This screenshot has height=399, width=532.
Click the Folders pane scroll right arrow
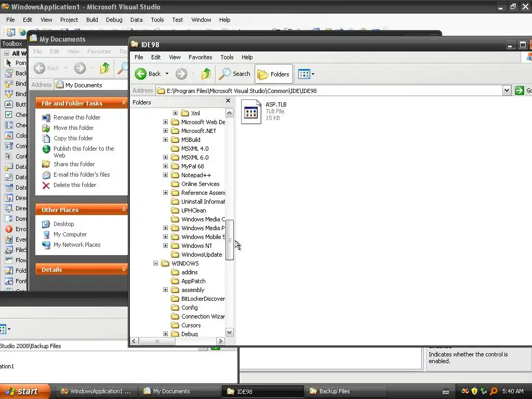[x=220, y=341]
